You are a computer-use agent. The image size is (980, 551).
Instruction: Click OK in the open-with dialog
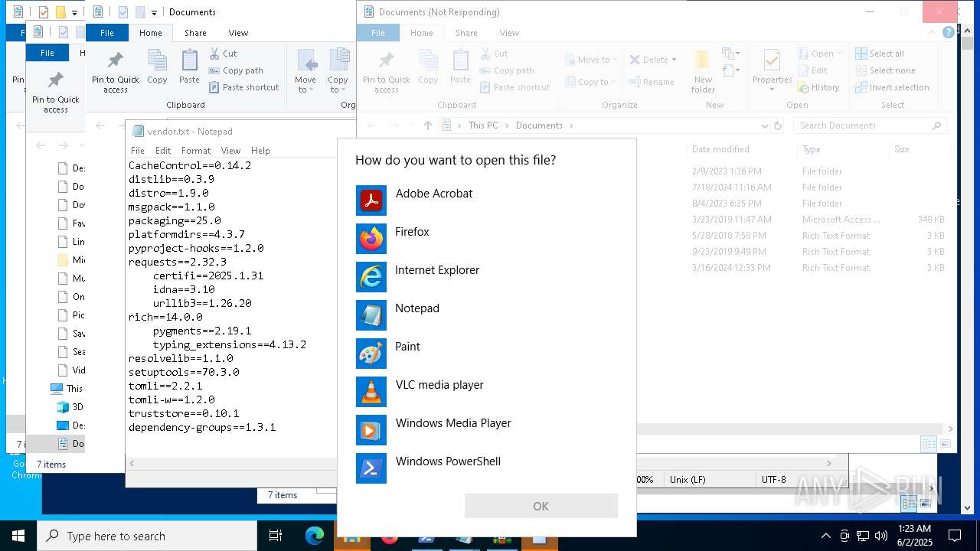click(541, 506)
